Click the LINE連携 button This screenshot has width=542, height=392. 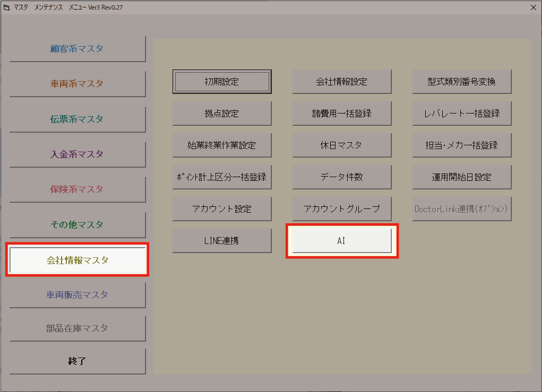(222, 241)
